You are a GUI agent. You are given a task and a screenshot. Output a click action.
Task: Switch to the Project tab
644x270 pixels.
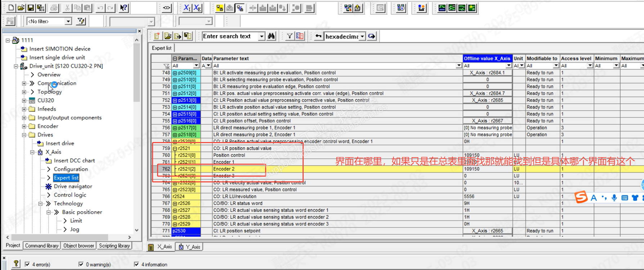point(13,245)
